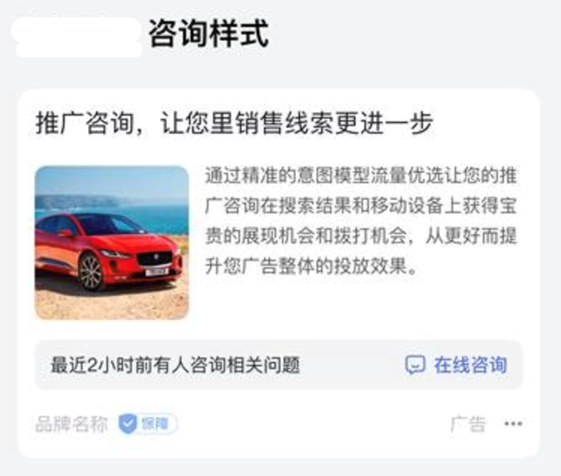The image size is (561, 476).
Task: Select the 品牌名称 brand name label
Action: (71, 424)
